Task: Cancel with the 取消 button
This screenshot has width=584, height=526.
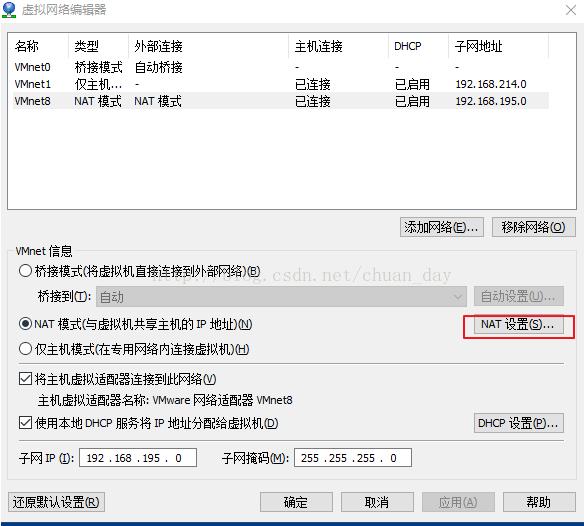Action: 377,502
